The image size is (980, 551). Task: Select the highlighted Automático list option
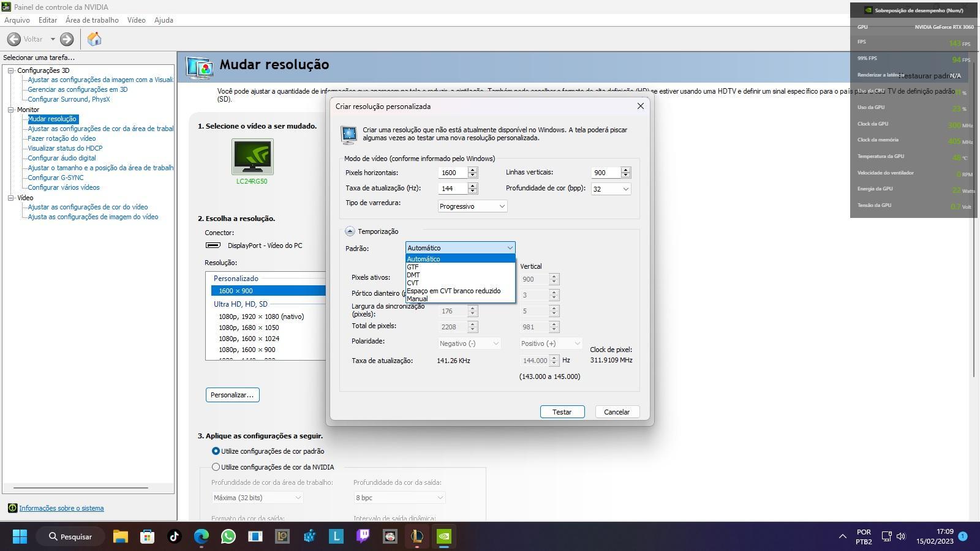460,259
